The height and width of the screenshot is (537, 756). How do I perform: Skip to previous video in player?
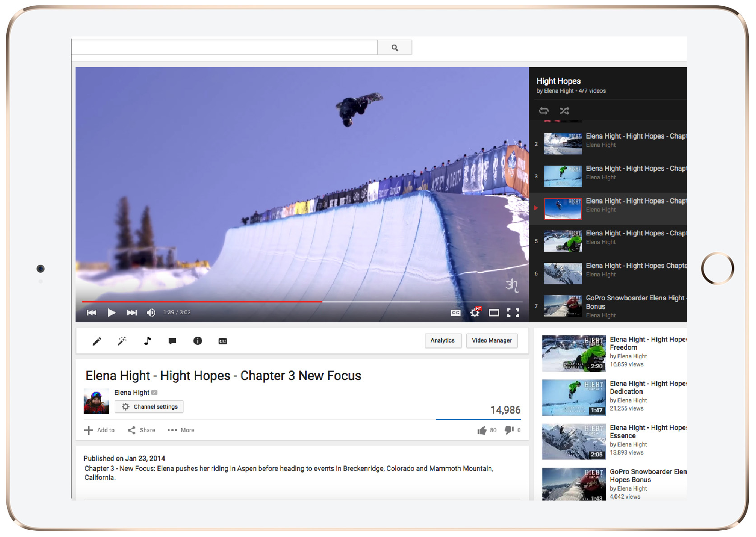click(x=92, y=312)
